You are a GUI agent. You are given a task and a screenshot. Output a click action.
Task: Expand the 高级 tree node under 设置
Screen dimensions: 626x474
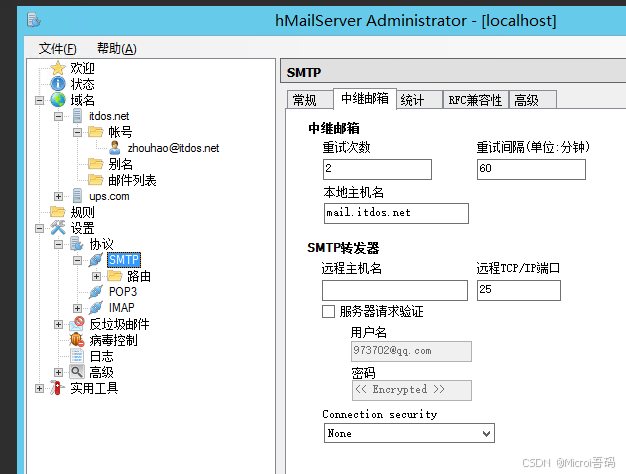point(58,372)
